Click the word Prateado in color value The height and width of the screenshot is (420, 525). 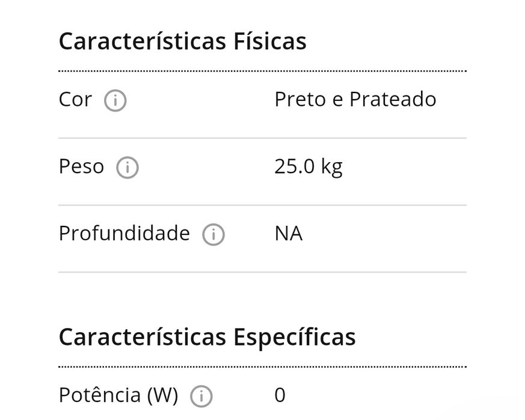click(393, 100)
